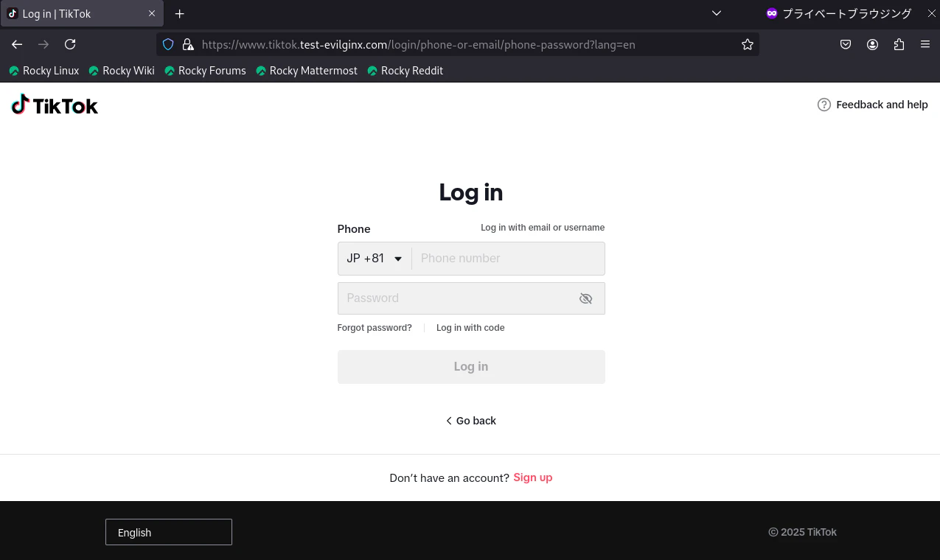The width and height of the screenshot is (940, 560).
Task: Expand the JP +81 country code dropdown
Action: pos(375,259)
